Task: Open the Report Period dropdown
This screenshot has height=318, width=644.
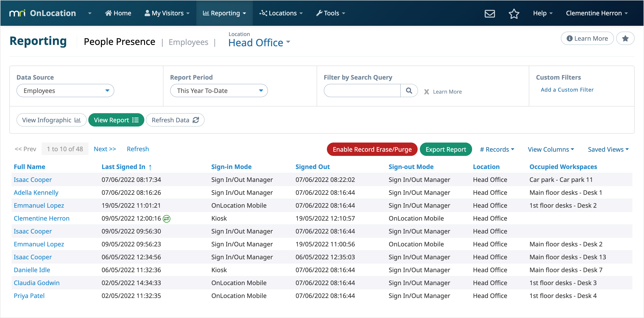Action: pyautogui.click(x=219, y=91)
